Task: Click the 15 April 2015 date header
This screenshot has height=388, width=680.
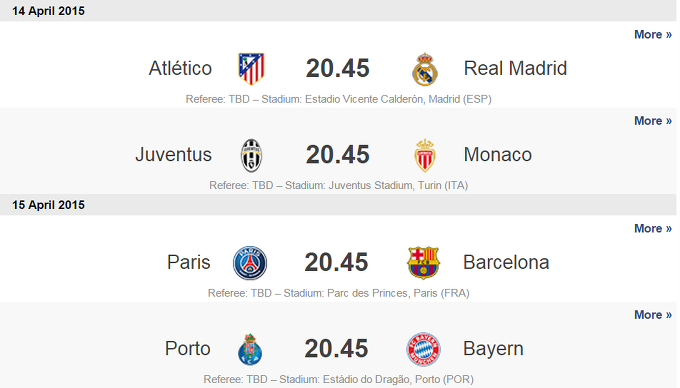Action: [x=48, y=205]
